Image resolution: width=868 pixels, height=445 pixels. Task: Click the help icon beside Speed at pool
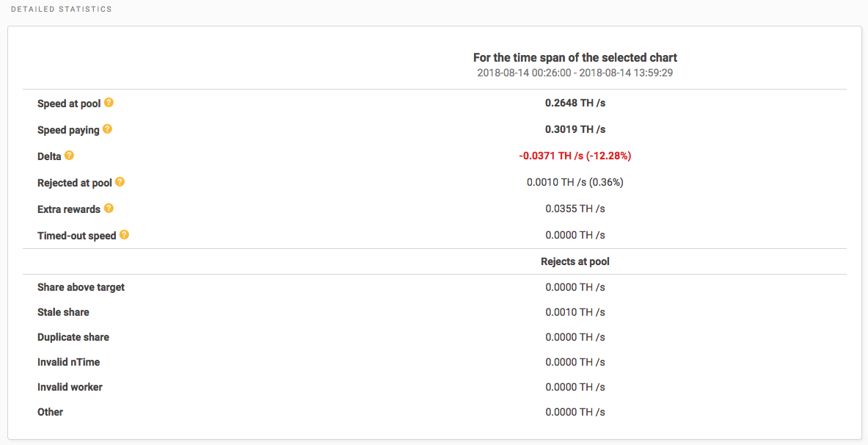109,103
